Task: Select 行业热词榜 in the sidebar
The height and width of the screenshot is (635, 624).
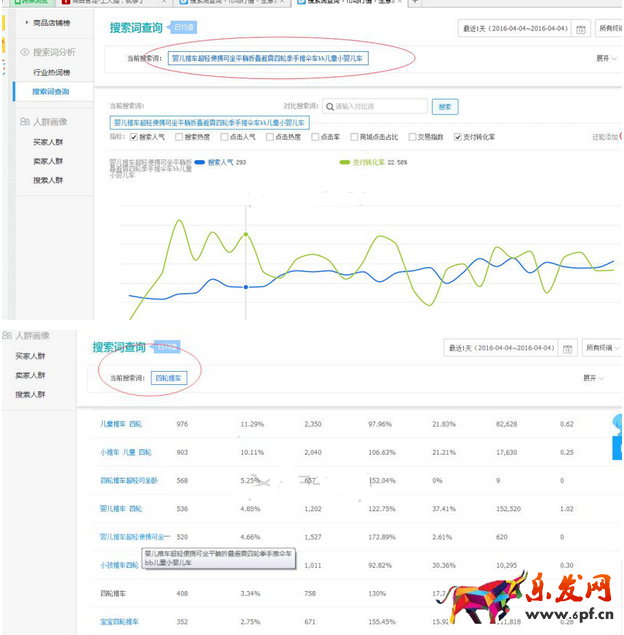Action: click(x=50, y=73)
